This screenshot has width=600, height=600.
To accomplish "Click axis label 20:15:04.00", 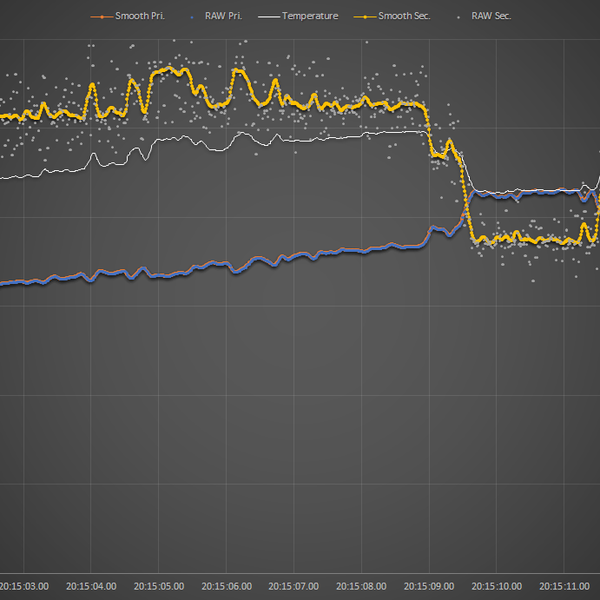I will pyautogui.click(x=91, y=586).
